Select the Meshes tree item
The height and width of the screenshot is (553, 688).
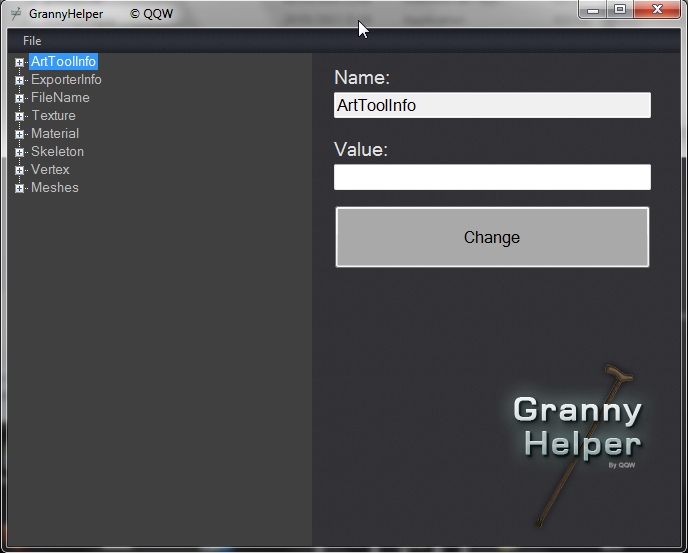tap(55, 187)
